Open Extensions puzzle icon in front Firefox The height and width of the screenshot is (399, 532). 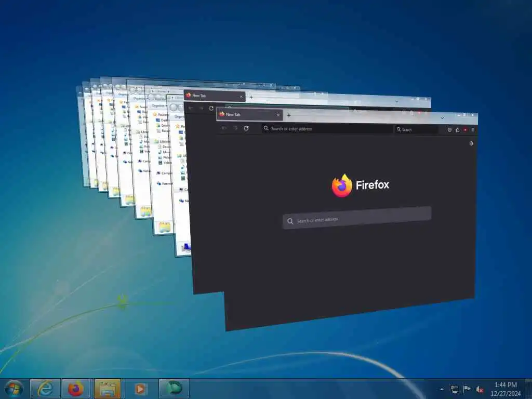tap(457, 130)
